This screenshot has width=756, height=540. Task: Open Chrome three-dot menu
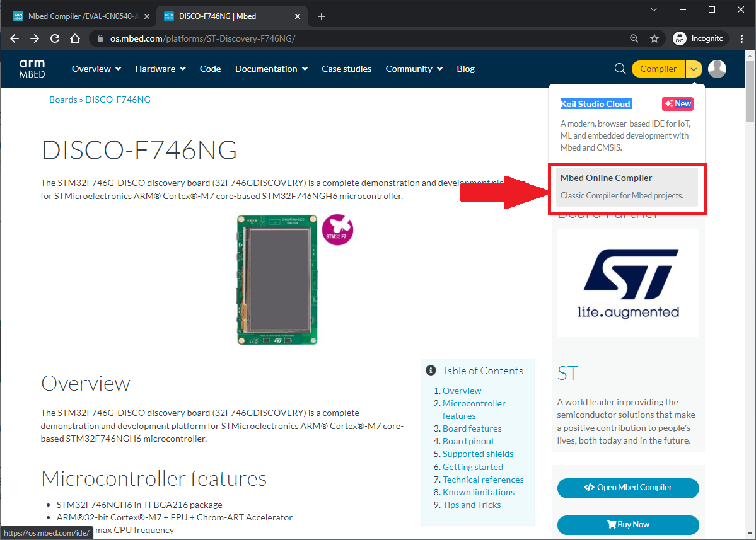(x=741, y=38)
